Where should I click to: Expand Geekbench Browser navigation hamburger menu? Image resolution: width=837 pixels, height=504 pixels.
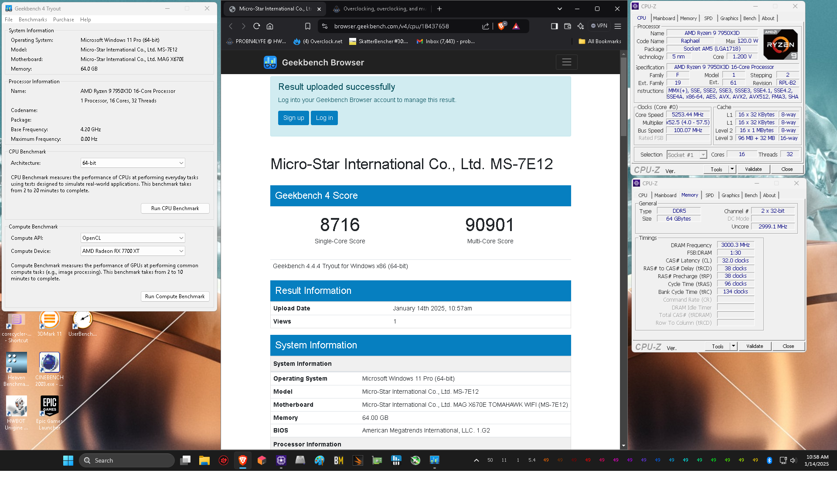point(566,62)
